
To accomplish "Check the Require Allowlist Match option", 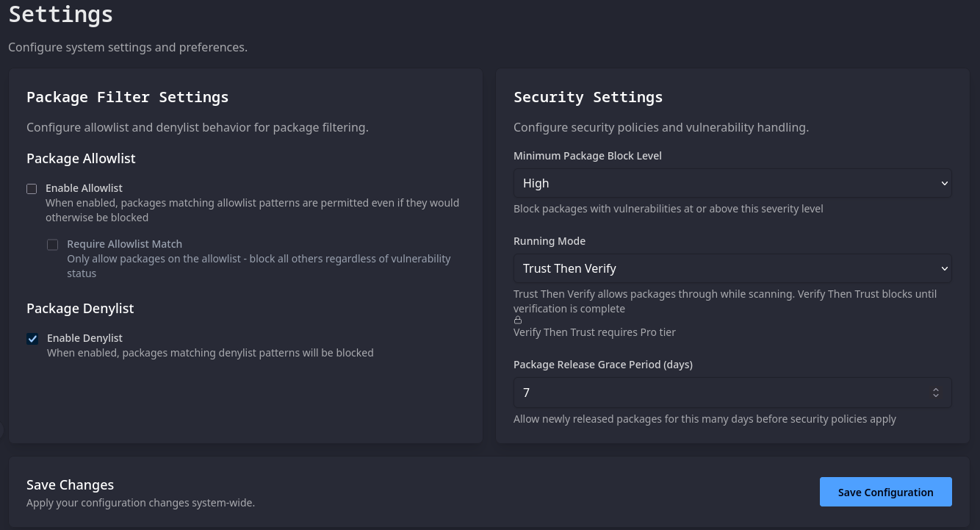I will point(52,244).
